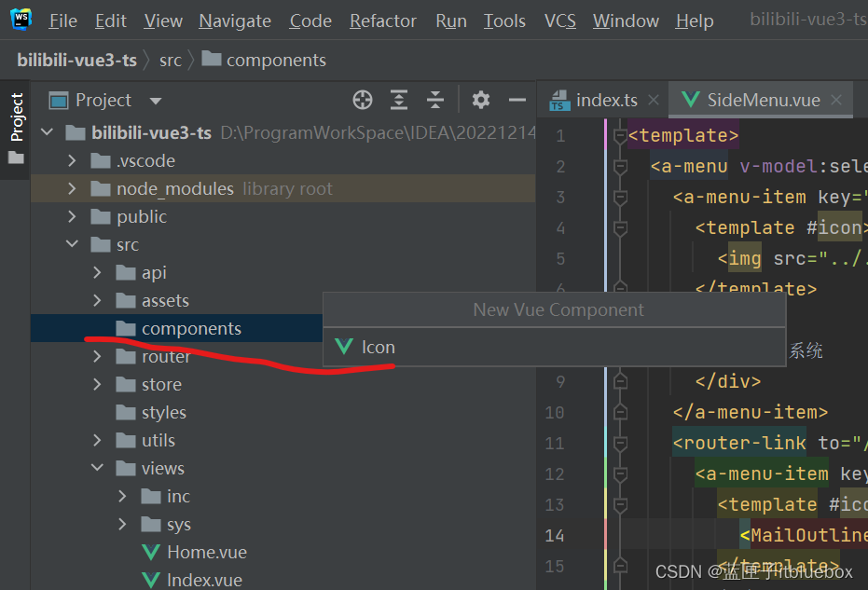The width and height of the screenshot is (868, 590).
Task: Open the Edit menu
Action: pos(111,21)
